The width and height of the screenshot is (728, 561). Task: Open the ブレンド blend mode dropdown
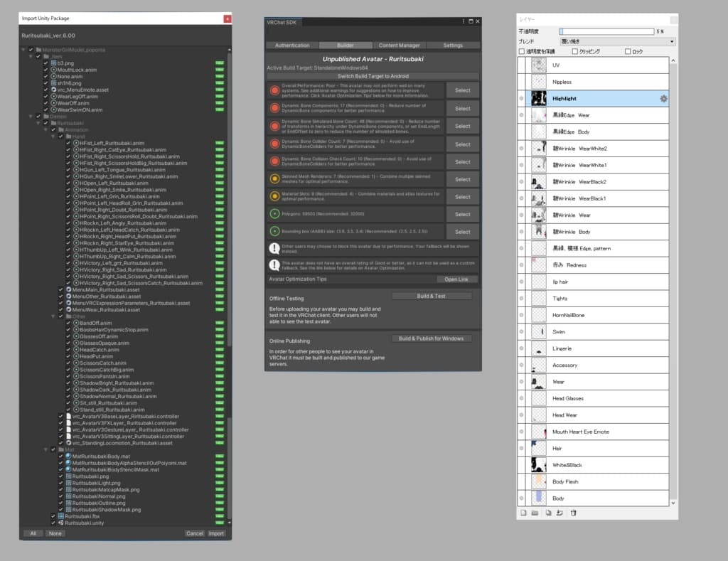point(617,42)
